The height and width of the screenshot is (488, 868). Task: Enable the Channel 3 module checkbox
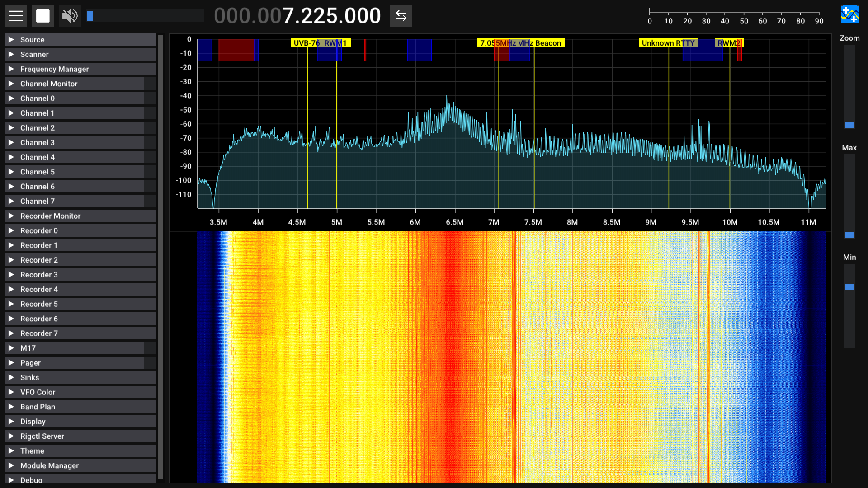(150, 142)
